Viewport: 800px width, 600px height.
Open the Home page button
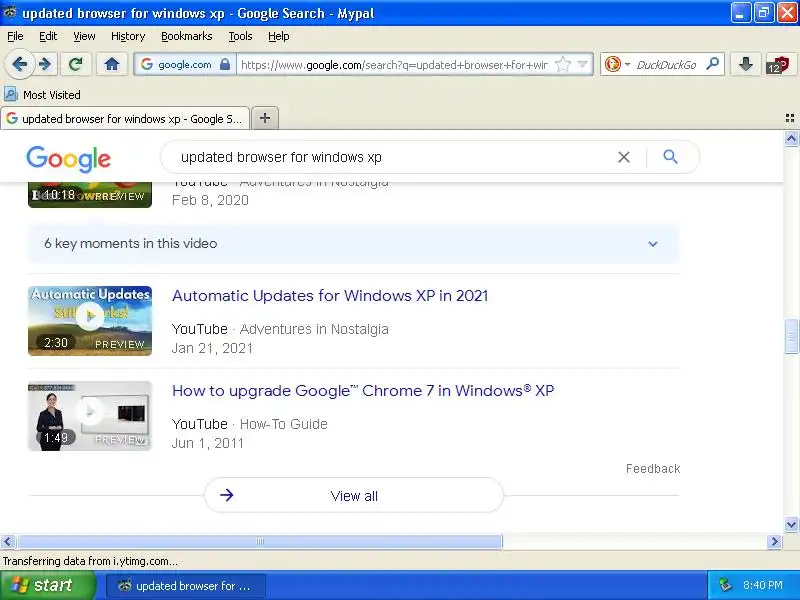pyautogui.click(x=112, y=65)
